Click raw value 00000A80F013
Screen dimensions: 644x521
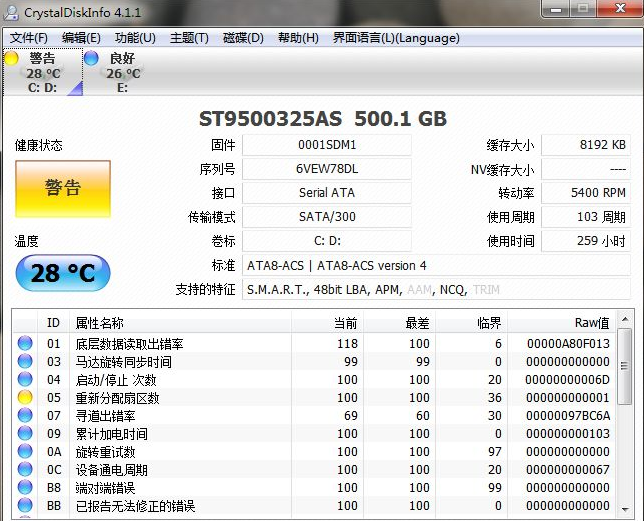pyautogui.click(x=568, y=343)
